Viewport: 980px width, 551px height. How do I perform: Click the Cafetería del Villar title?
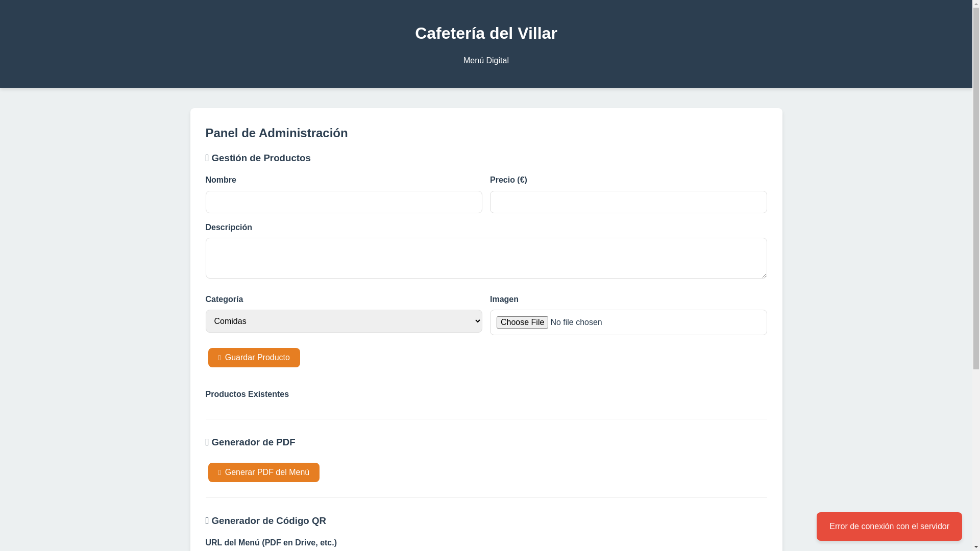point(486,33)
